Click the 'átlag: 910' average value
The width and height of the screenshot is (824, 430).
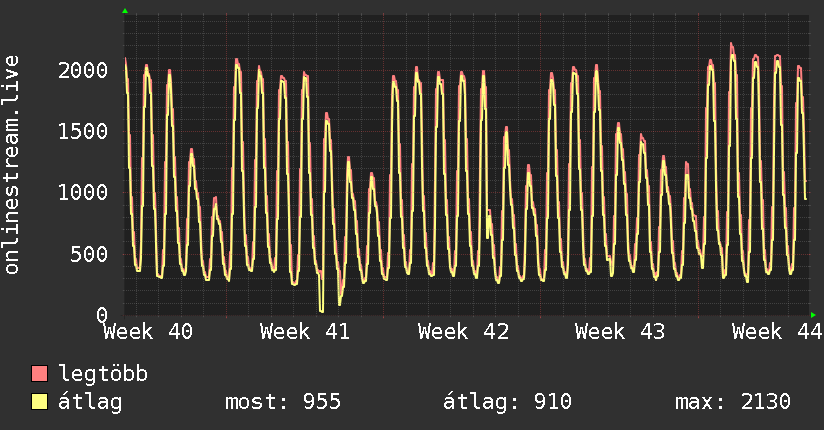pos(507,402)
